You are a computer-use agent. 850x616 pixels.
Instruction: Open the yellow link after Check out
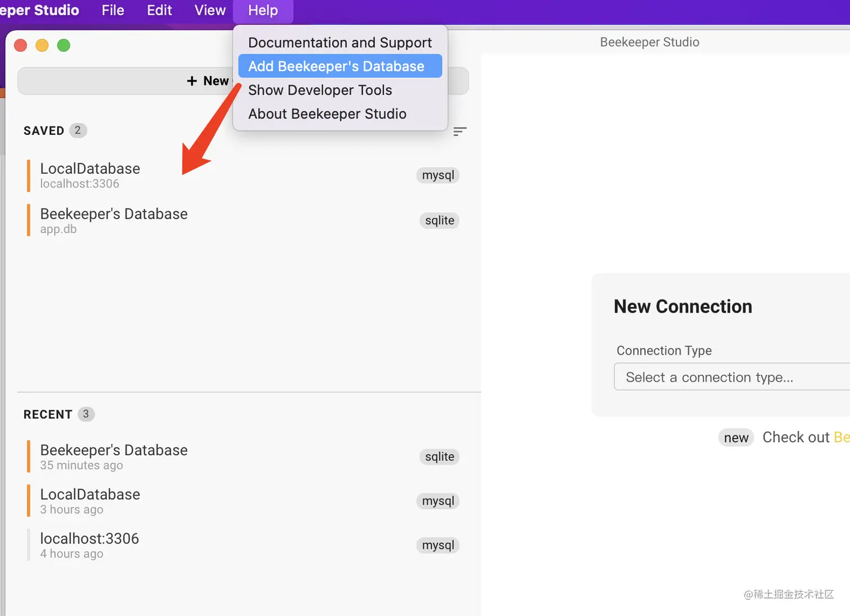point(842,437)
